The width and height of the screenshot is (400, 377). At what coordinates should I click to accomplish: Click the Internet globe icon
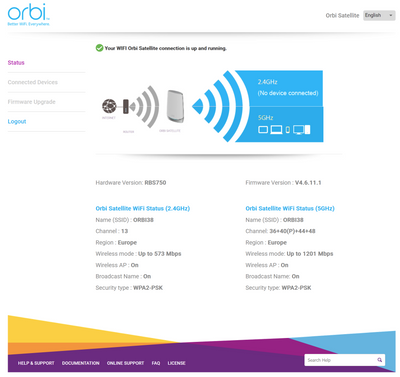(109, 106)
